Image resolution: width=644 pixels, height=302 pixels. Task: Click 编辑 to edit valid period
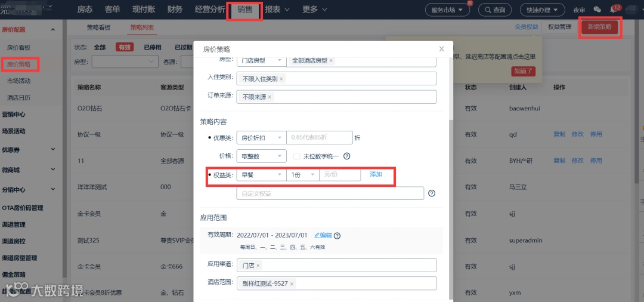click(x=323, y=235)
